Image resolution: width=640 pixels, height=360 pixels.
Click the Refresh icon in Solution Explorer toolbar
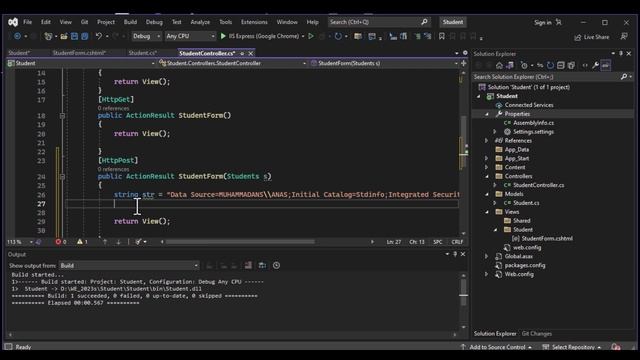tap(550, 65)
